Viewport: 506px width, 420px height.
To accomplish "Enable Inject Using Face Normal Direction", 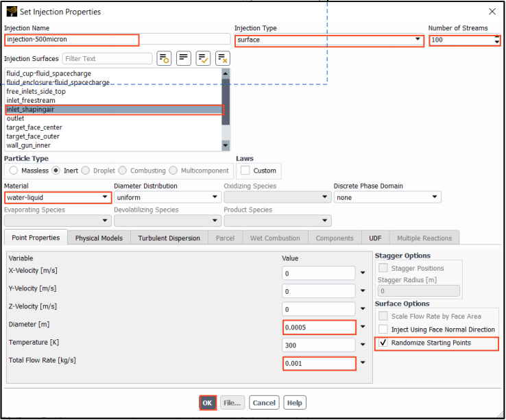I will [384, 330].
